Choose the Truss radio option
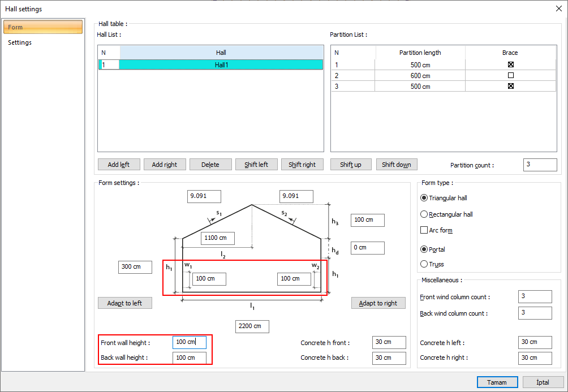The width and height of the screenshot is (568, 392). click(424, 264)
